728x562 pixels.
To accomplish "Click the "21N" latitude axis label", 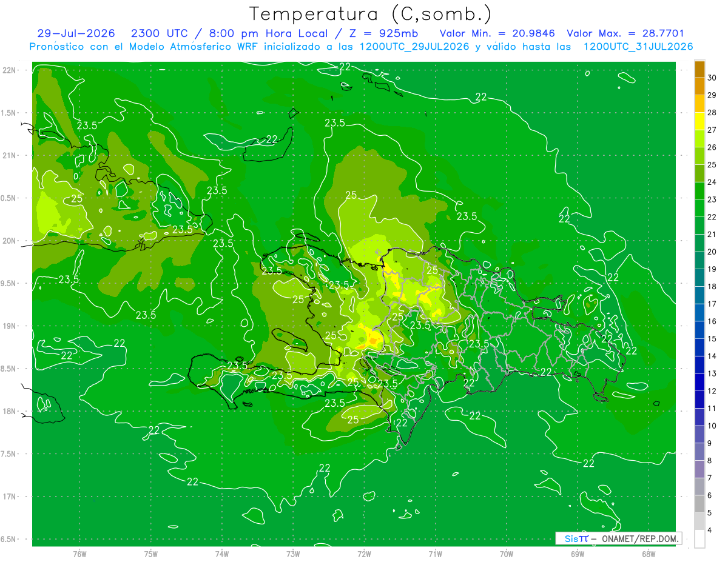I will [9, 155].
